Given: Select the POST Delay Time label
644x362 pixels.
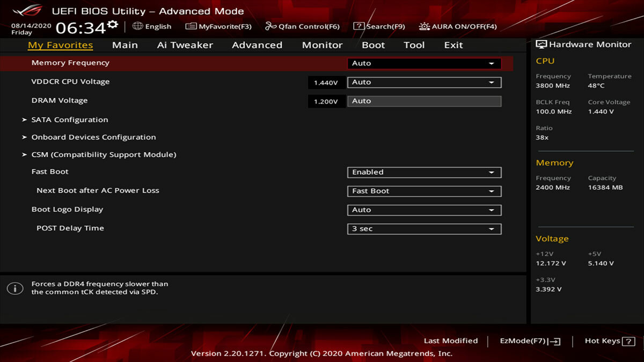Looking at the screenshot, I should (70, 228).
